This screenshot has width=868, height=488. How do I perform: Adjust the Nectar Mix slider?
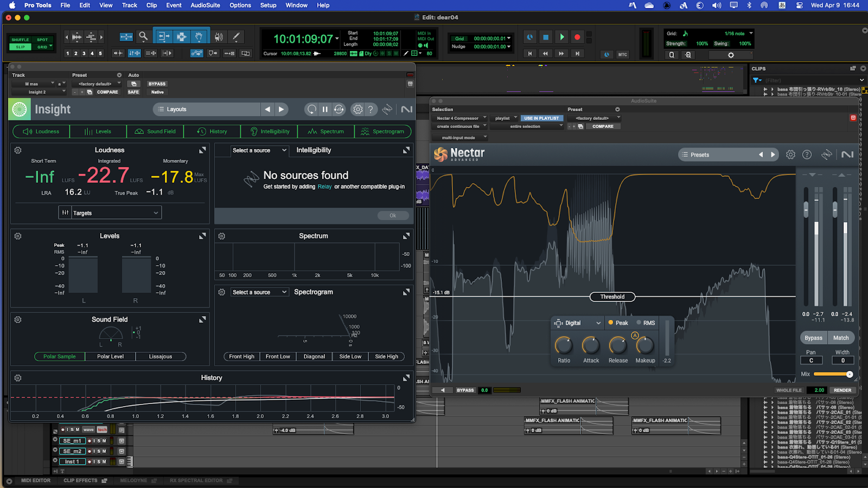pos(849,374)
